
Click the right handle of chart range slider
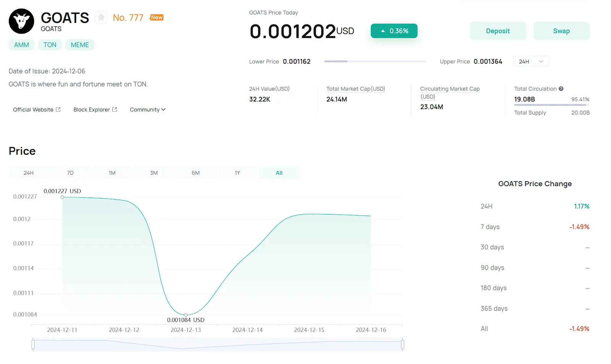[402, 345]
